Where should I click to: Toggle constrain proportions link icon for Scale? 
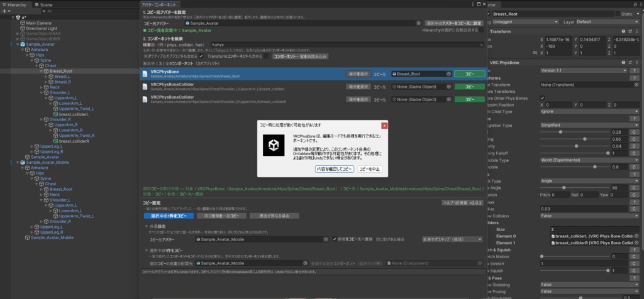[535, 53]
